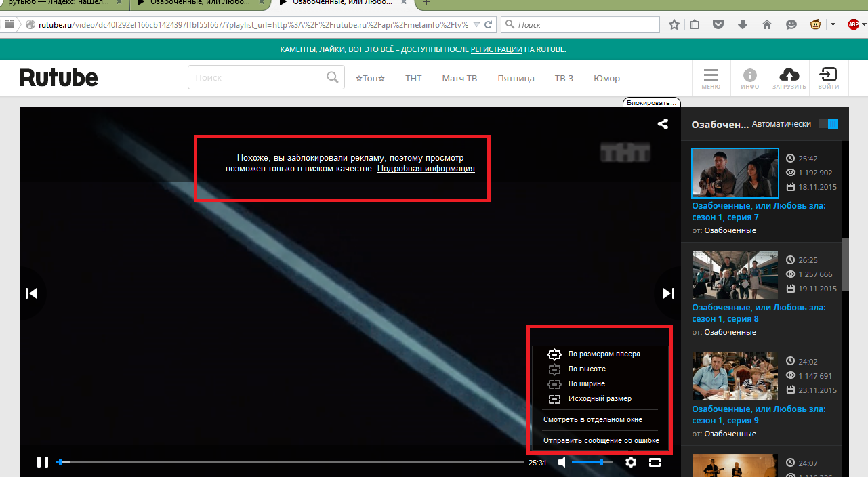
Task: Select По размерам плеера scaling option
Action: click(604, 354)
